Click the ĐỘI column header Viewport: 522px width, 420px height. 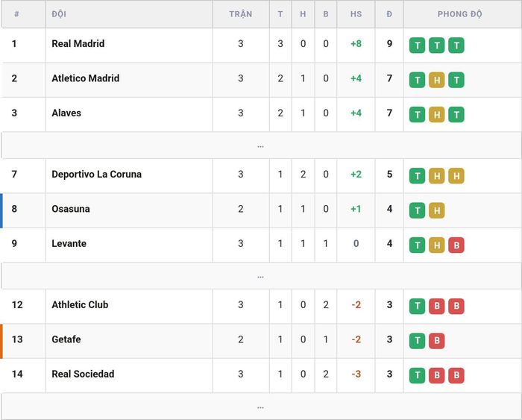[59, 14]
